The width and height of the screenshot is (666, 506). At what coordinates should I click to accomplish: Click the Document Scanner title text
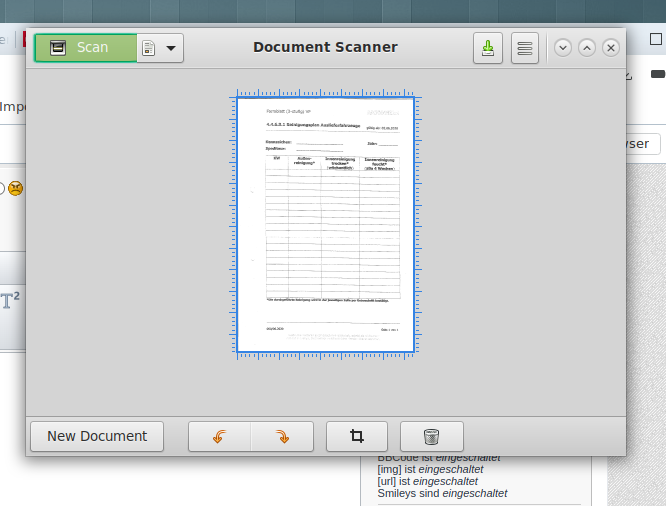325,47
